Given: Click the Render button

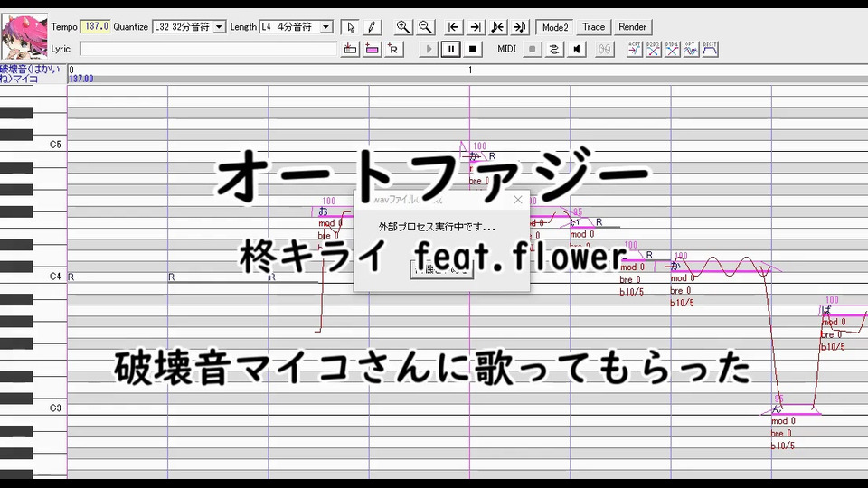Looking at the screenshot, I should pos(632,26).
